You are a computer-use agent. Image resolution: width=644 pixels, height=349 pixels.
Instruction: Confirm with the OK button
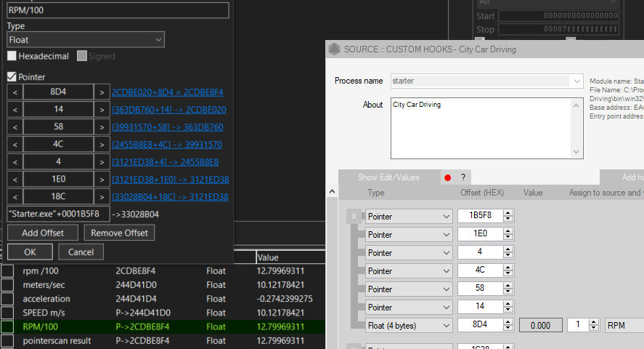[30, 252]
